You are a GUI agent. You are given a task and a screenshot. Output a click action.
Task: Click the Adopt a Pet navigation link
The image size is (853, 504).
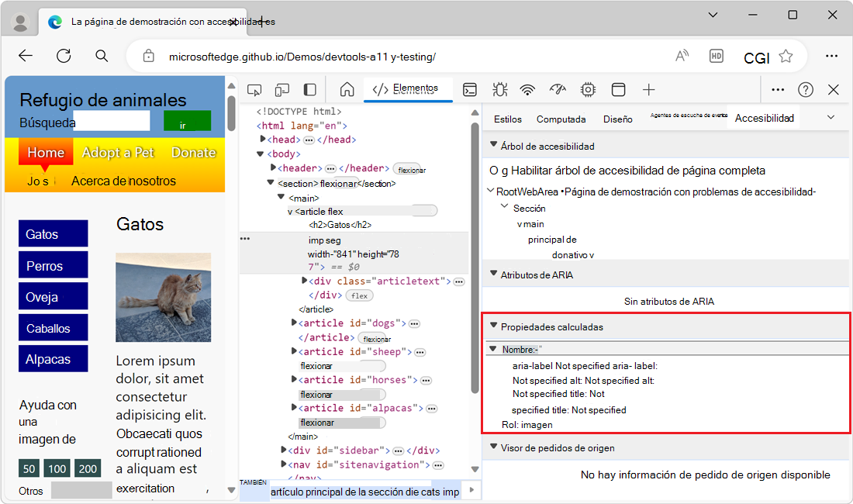pos(118,153)
